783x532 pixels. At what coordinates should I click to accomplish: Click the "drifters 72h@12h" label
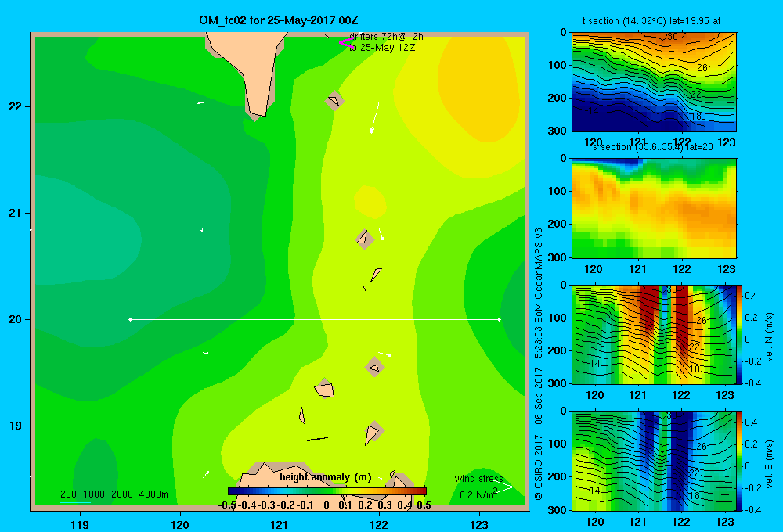386,37
